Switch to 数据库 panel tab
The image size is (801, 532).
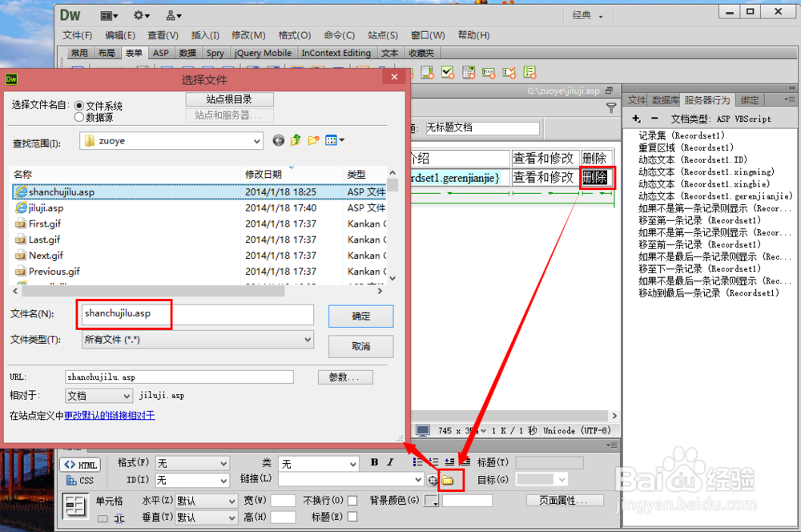point(665,100)
